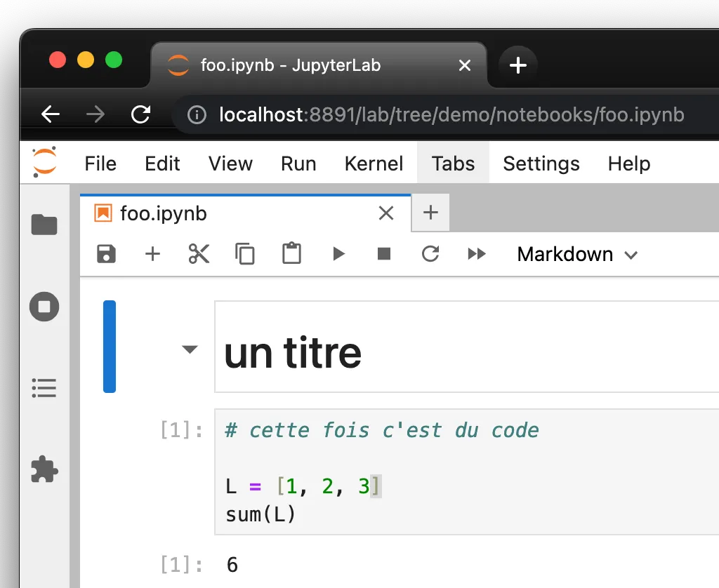Save the notebook using the floppy disk icon
The width and height of the screenshot is (719, 588).
click(x=106, y=254)
